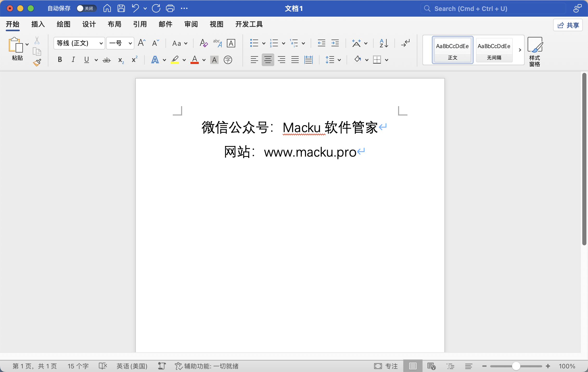Clear all formatting

pos(203,43)
